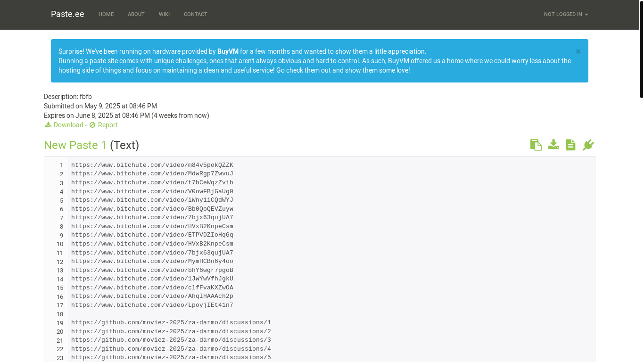Click line number 18 in the gutter
This screenshot has width=644, height=362.
point(60,314)
